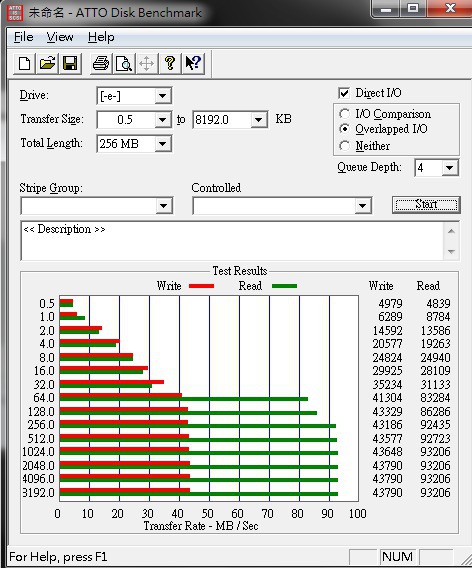Viewport: 472px width, 568px height.
Task: Click the ATTO app icon in title bar
Action: 15,13
